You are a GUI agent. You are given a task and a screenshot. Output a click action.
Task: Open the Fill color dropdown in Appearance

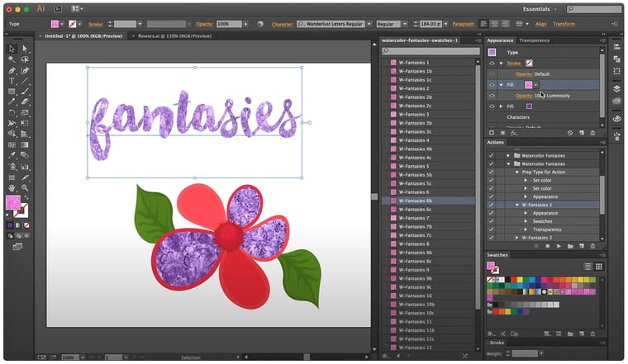tap(536, 84)
